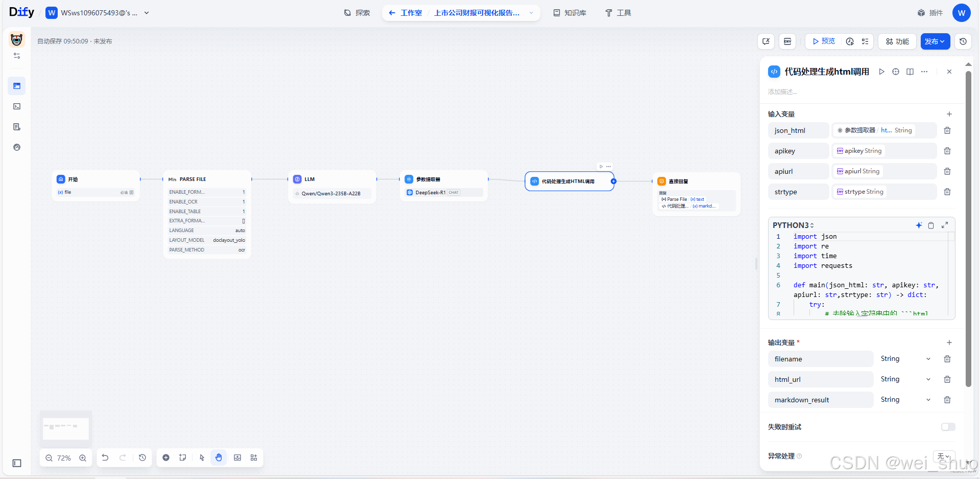The width and height of the screenshot is (980, 479).
Task: Open the 探索 explore tab
Action: 357,13
